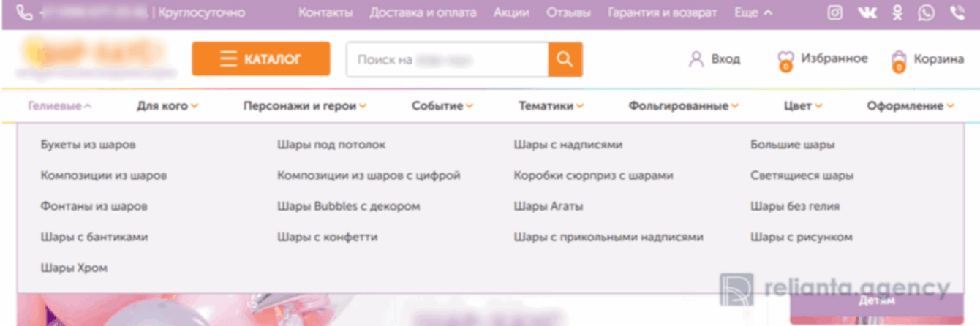Image resolution: width=980 pixels, height=326 pixels.
Task: Click the Вход user profile icon
Action: (x=696, y=59)
